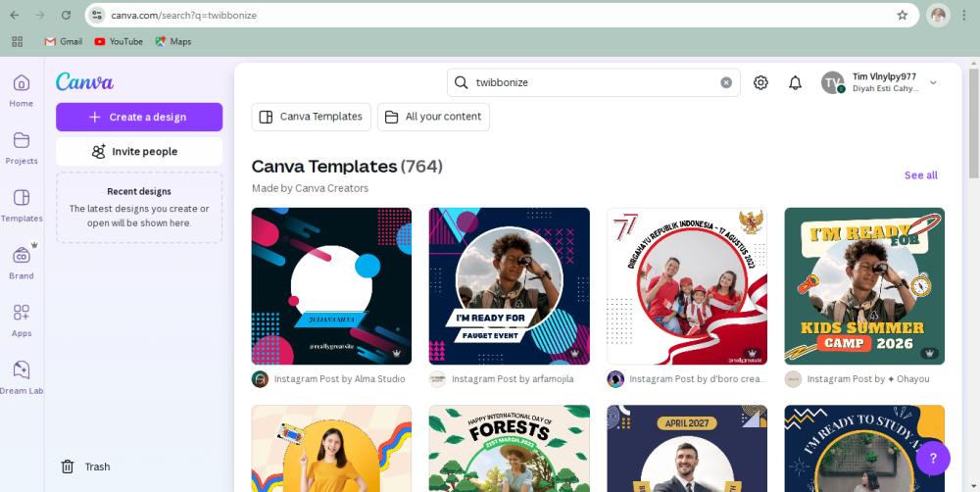
Task: Open I'm Ready To Study template
Action: point(864,448)
